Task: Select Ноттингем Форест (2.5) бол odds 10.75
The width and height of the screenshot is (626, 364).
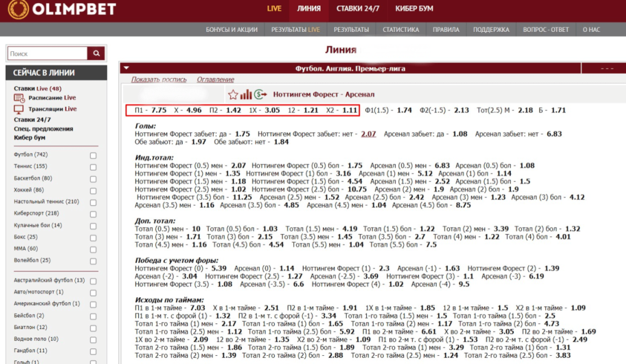Action: (x=357, y=190)
